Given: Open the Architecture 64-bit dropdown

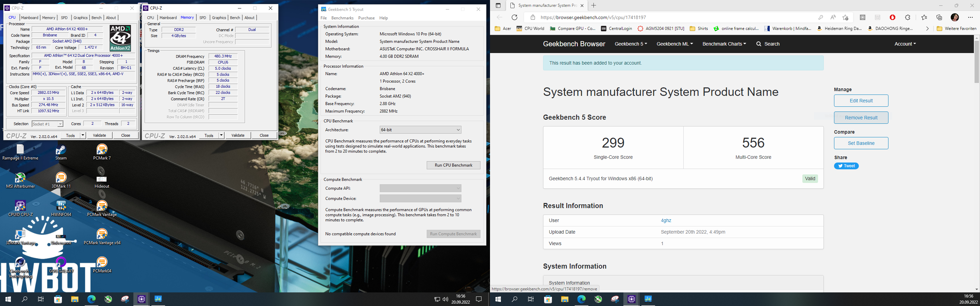Looking at the screenshot, I should click(x=420, y=130).
